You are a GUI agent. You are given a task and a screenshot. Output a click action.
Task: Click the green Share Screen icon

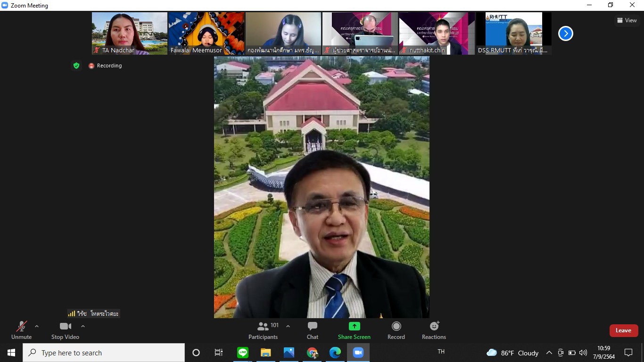coord(354,326)
